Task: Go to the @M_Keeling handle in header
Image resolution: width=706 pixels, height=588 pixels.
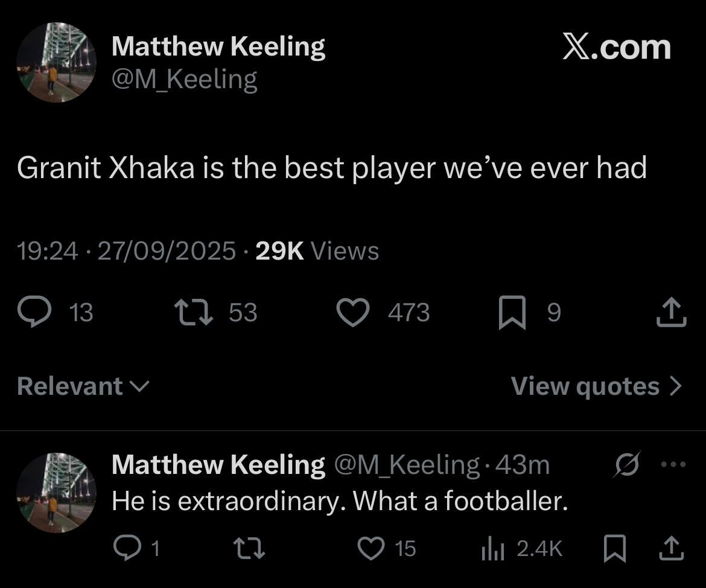Action: pos(185,80)
